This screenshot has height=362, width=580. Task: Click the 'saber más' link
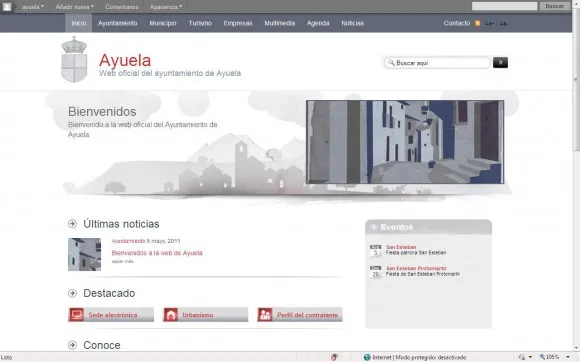(x=122, y=261)
